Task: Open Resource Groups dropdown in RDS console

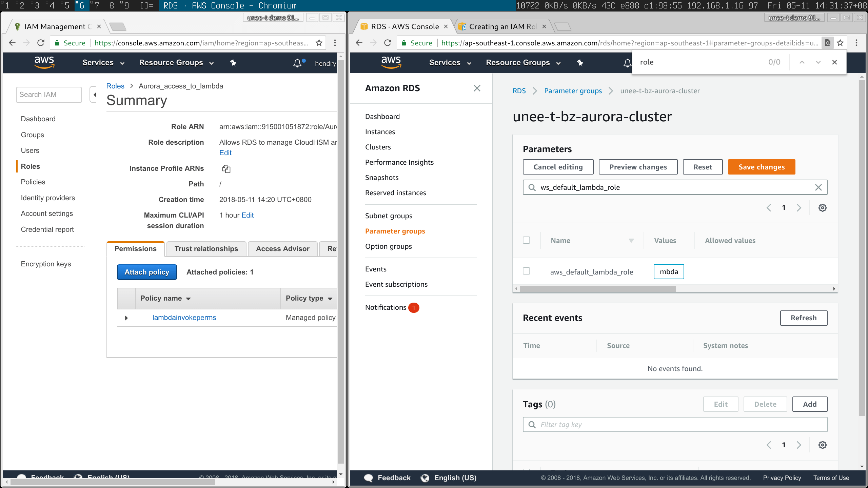Action: tap(523, 63)
